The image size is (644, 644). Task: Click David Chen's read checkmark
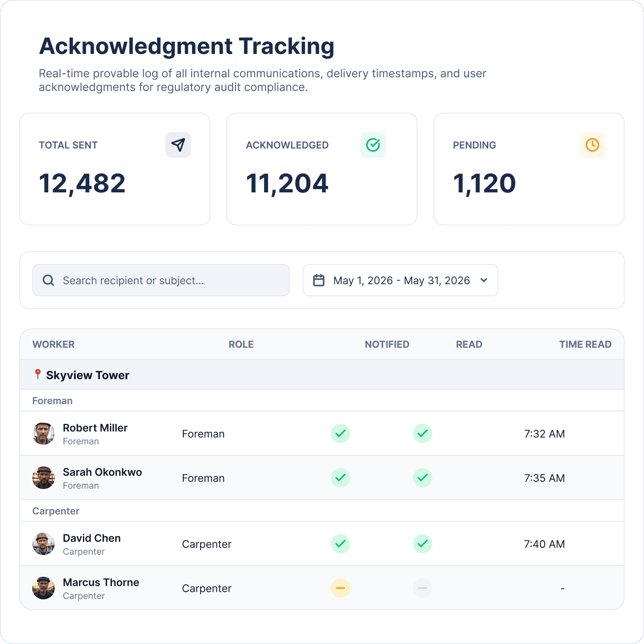pos(423,544)
